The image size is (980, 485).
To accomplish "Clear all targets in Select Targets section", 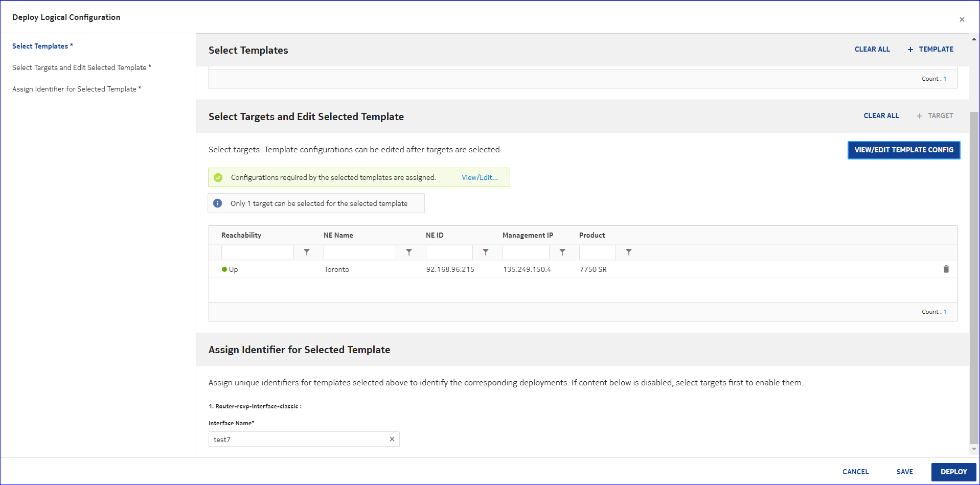I will 881,116.
